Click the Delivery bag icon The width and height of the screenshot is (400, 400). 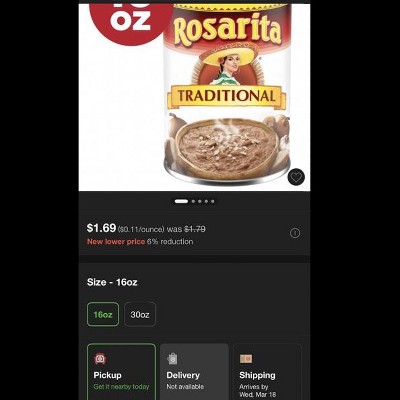[172, 359]
